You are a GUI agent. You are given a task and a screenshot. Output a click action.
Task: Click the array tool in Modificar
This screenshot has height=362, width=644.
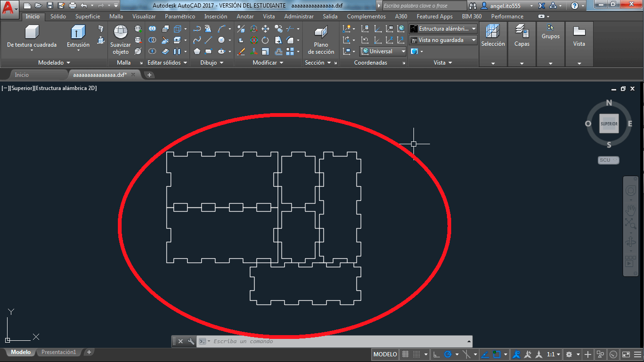point(290,51)
